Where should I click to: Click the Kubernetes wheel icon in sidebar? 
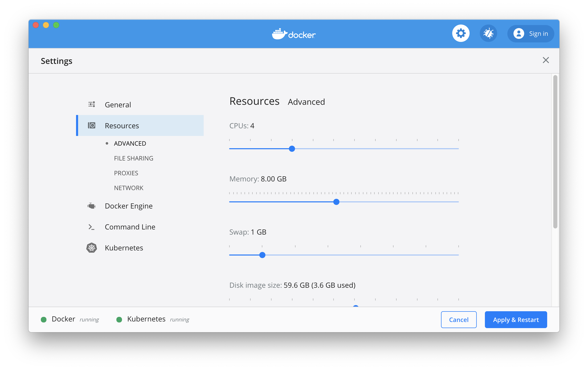[92, 248]
